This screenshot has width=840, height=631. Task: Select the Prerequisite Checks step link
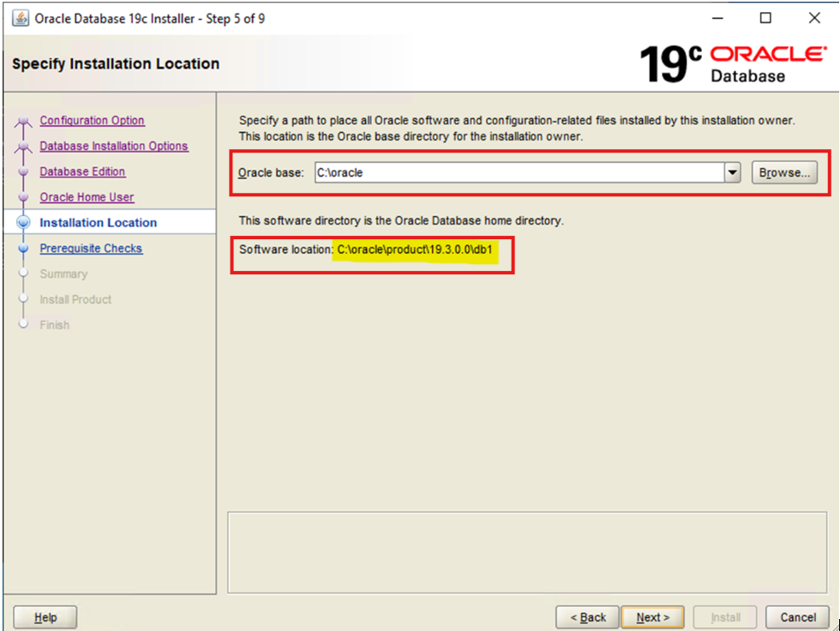tap(91, 249)
